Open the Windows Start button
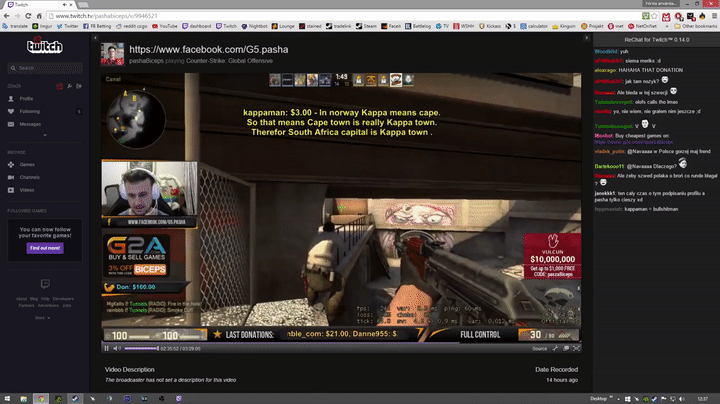This screenshot has width=720, height=404. (7, 398)
